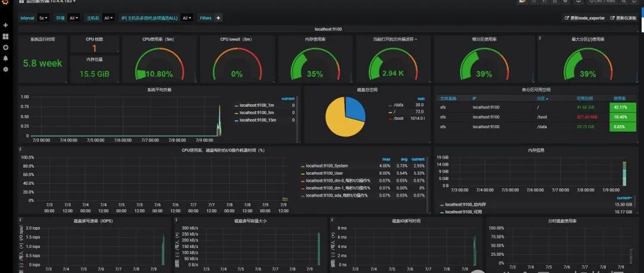
Task: Click the CPU使用率 10.80% gauge
Action: (159, 64)
